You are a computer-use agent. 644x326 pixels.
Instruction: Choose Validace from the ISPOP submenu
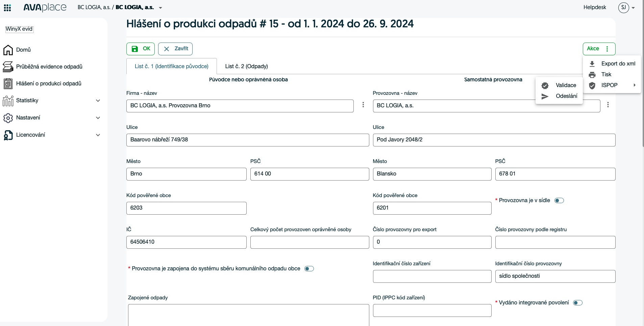click(559, 85)
